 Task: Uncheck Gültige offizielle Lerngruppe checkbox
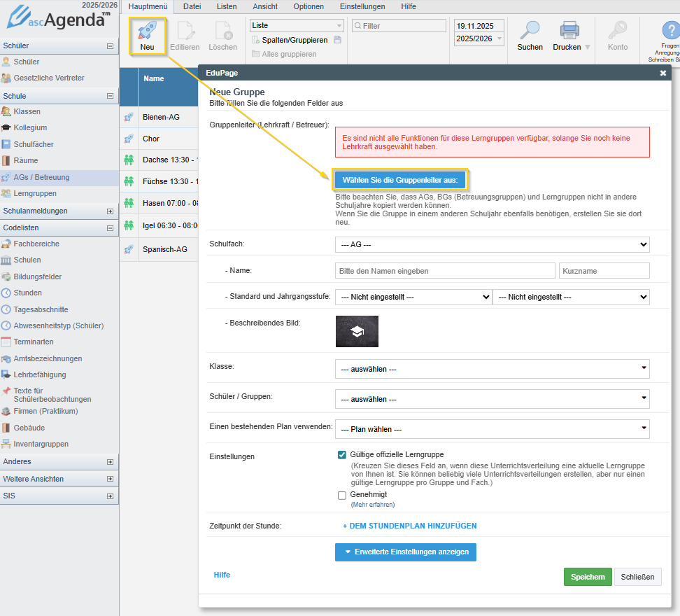click(342, 454)
